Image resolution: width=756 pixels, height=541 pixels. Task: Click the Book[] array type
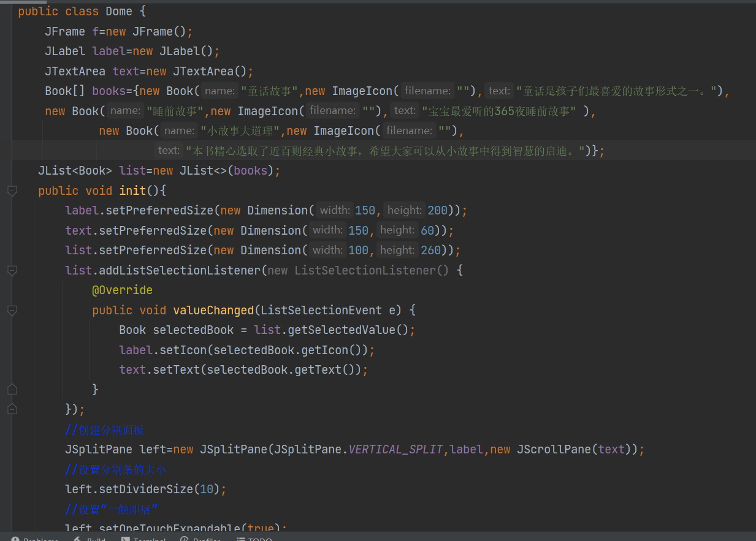(65, 91)
